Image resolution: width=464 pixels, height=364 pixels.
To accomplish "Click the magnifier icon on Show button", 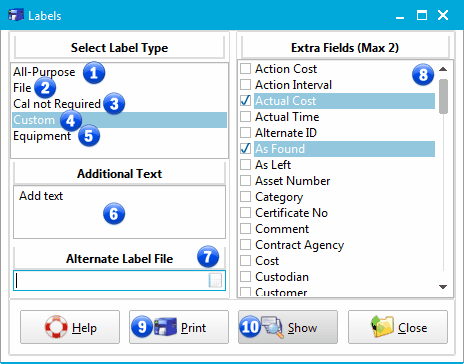I will tap(273, 327).
